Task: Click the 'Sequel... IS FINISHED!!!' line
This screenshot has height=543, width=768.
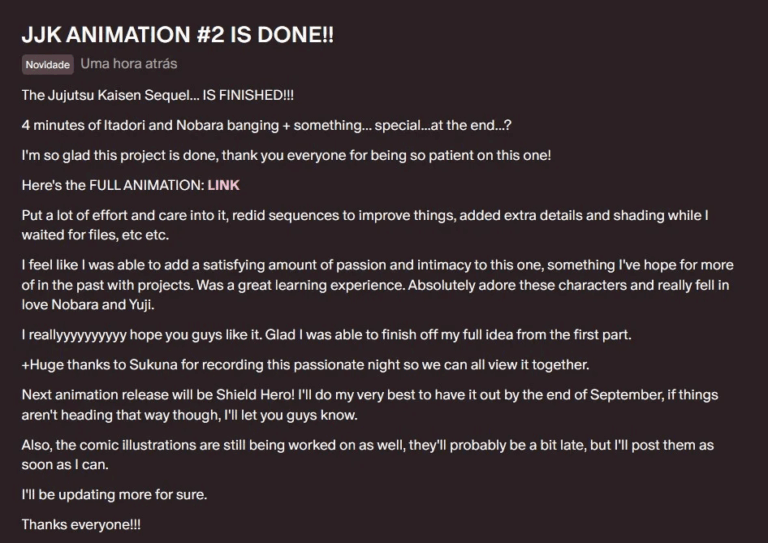Action: [x=157, y=95]
